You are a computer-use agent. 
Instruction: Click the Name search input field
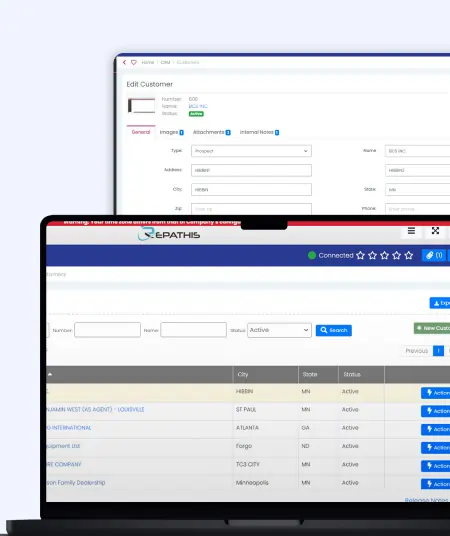point(194,330)
